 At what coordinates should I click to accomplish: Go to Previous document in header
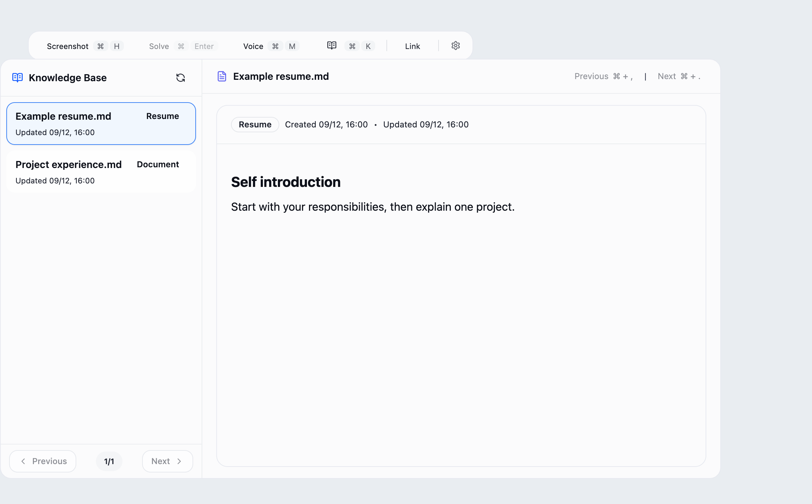pos(604,76)
